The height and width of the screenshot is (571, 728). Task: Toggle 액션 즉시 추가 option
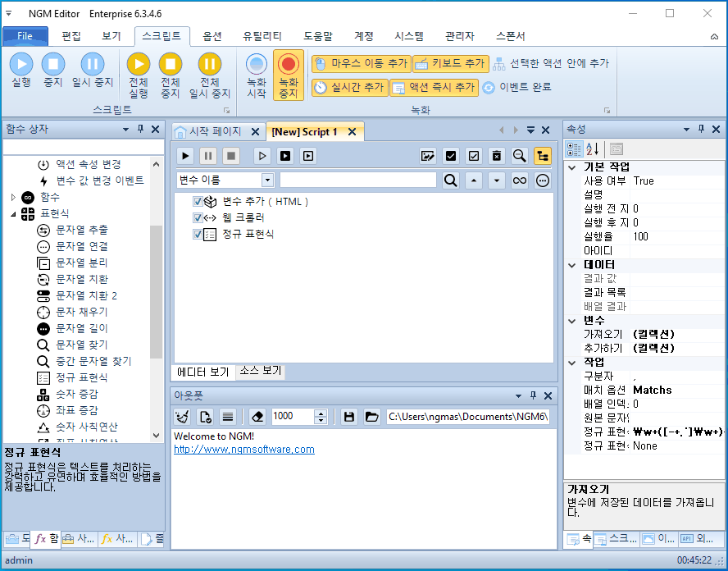[x=434, y=87]
